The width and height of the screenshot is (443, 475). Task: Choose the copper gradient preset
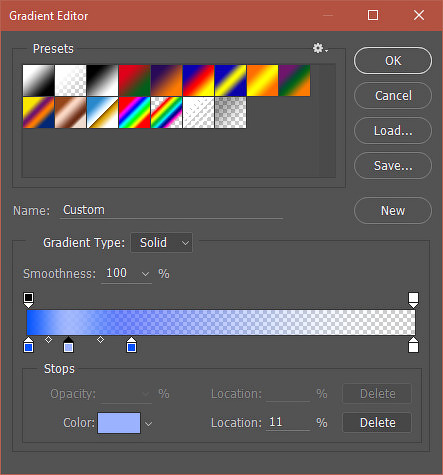(70, 112)
